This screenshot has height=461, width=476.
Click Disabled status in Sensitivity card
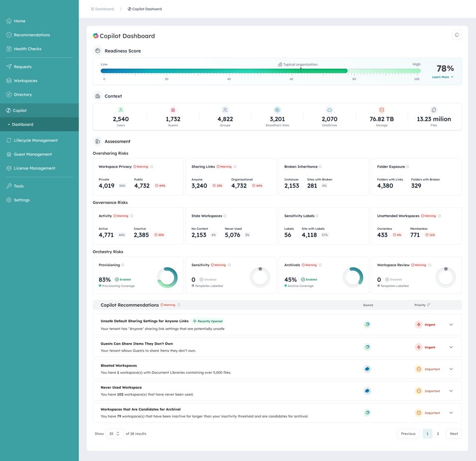coord(208,279)
